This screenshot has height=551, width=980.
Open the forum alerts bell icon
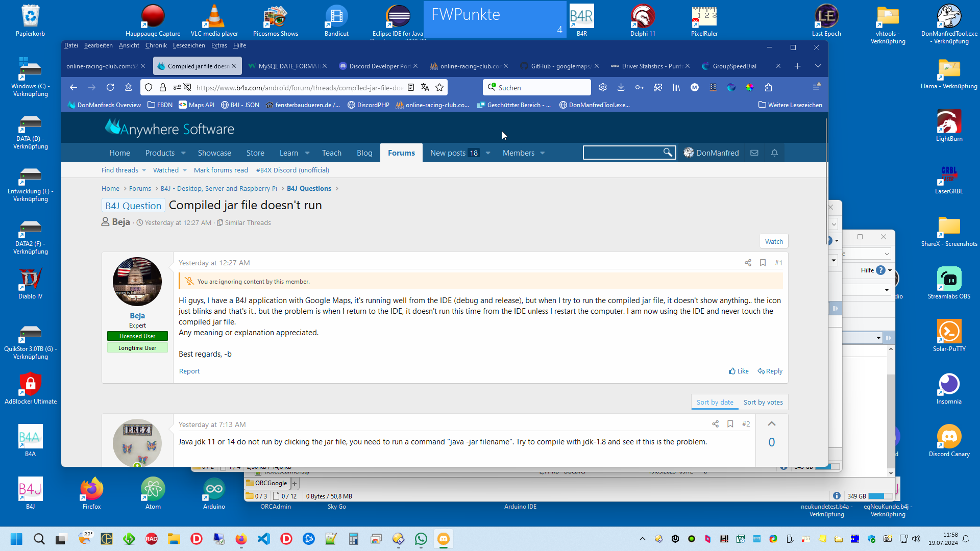tap(774, 153)
